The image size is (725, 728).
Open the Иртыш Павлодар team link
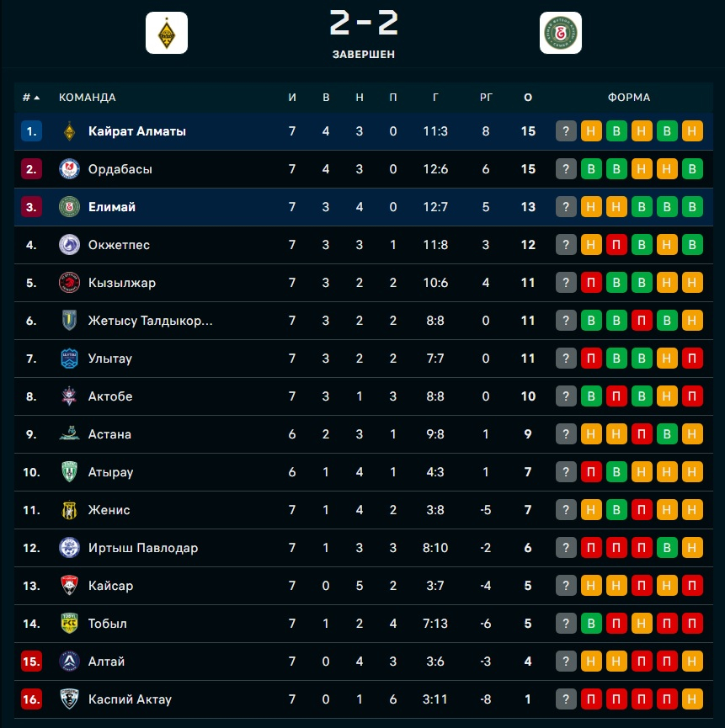coord(143,548)
